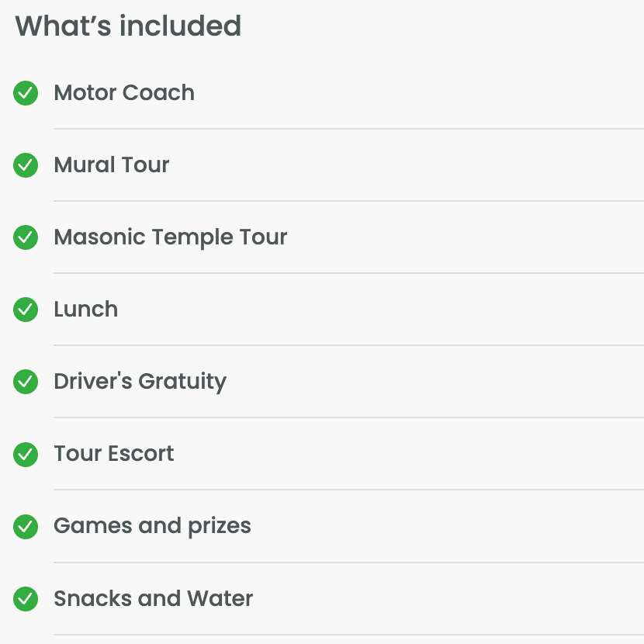Click checkmark icon next to Driver's Gratuity

pyautogui.click(x=26, y=382)
